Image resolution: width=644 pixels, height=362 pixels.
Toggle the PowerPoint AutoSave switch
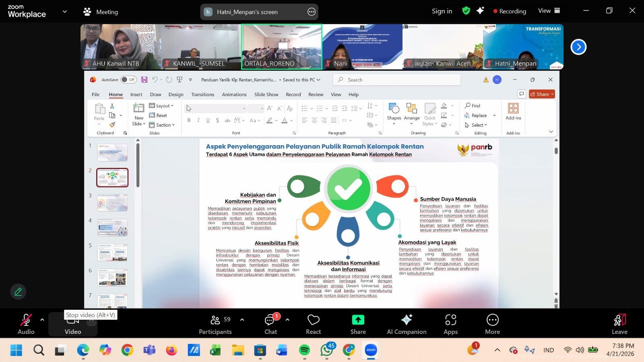pyautogui.click(x=128, y=80)
